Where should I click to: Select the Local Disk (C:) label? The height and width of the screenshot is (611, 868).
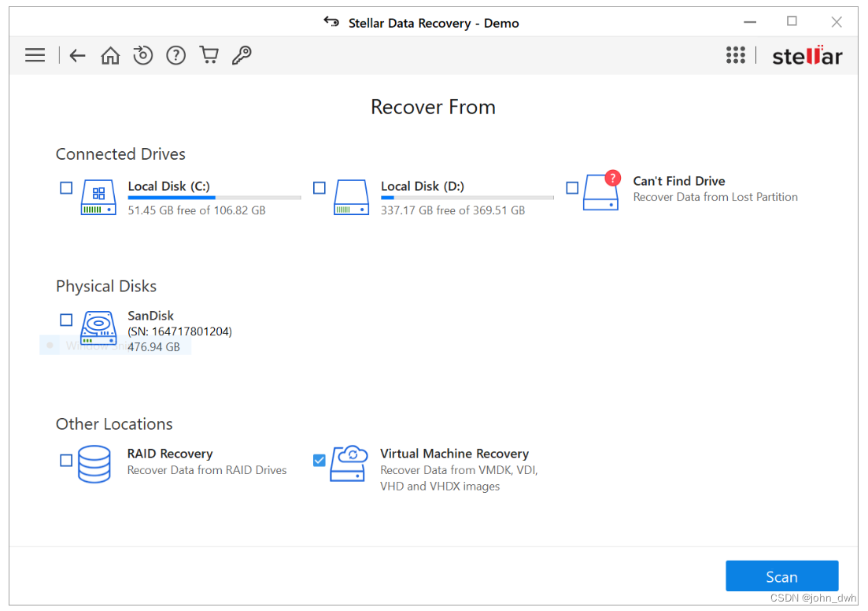(x=169, y=186)
